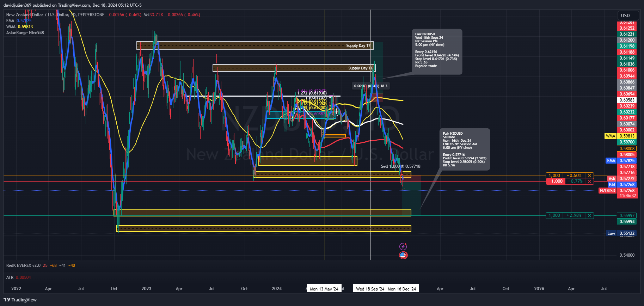This screenshot has height=306, width=644.
Task: Click the 0.61221 price axis label
Action: click(627, 34)
